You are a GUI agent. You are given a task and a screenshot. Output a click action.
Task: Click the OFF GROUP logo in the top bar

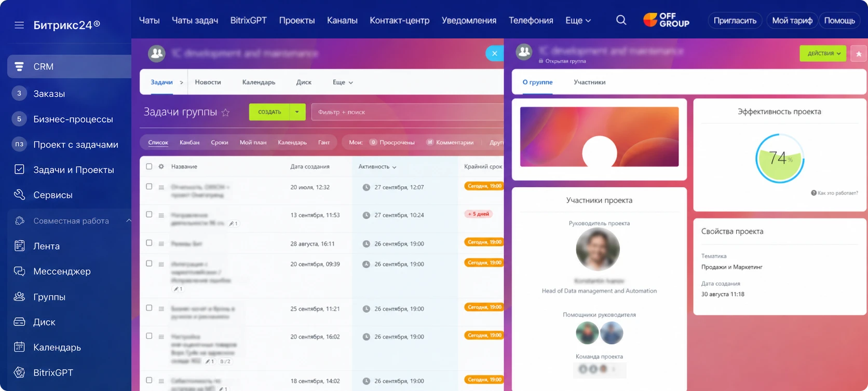[x=666, y=20]
